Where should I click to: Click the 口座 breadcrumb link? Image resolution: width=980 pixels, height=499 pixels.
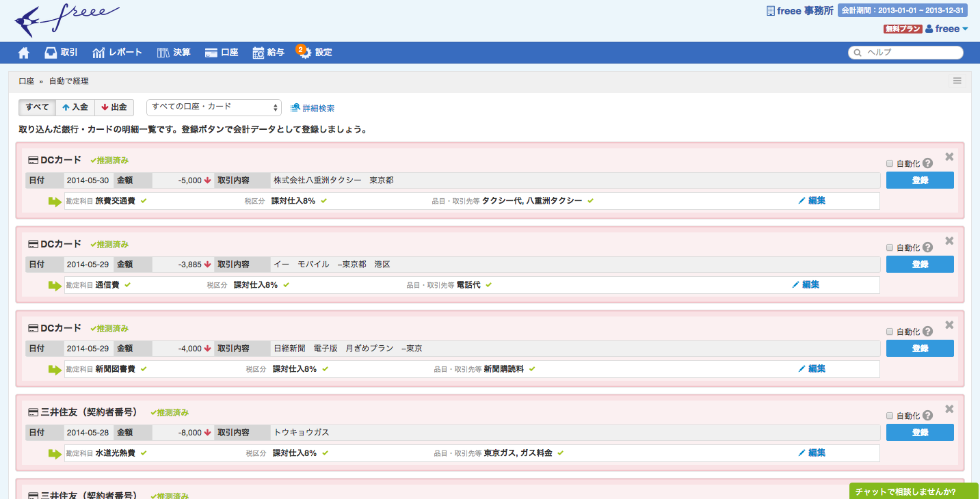pos(27,81)
